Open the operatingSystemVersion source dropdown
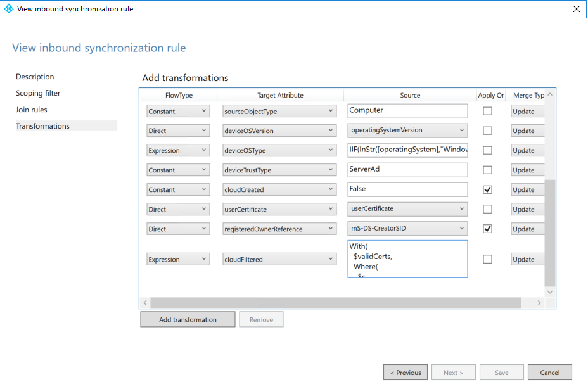Viewport: 588px width, 389px height. [407, 130]
